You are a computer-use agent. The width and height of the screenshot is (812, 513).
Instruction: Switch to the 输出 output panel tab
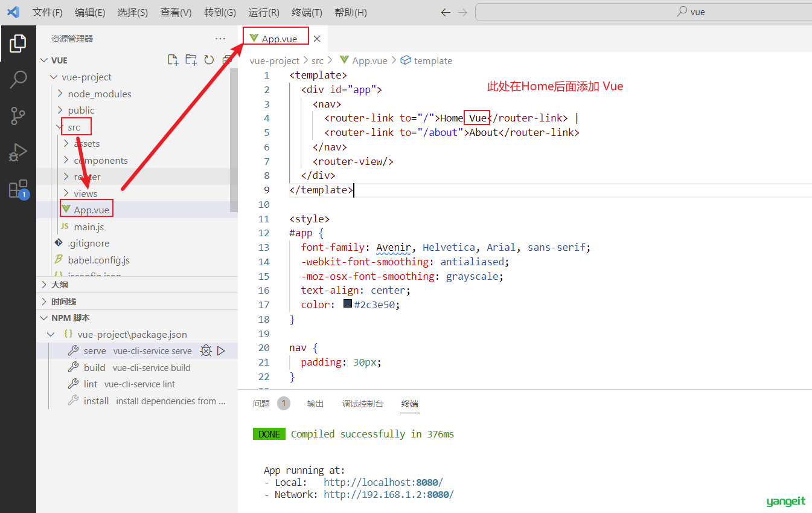pos(316,404)
